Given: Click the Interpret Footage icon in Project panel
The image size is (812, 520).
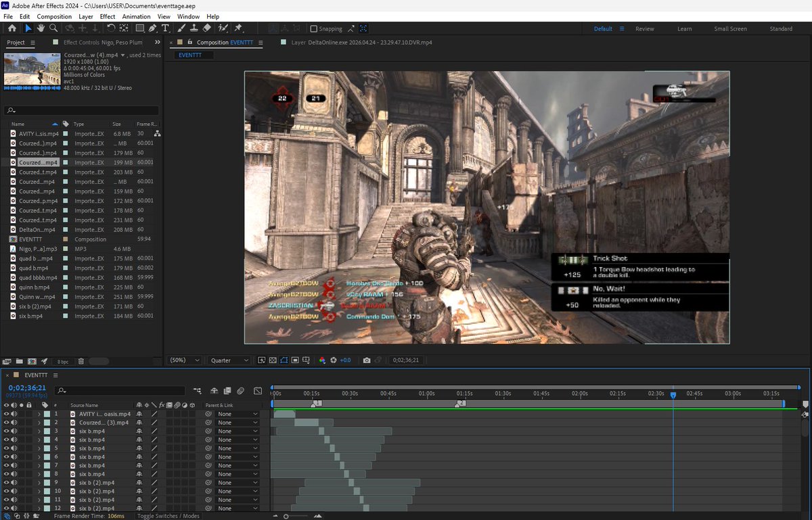Looking at the screenshot, I should (7, 362).
